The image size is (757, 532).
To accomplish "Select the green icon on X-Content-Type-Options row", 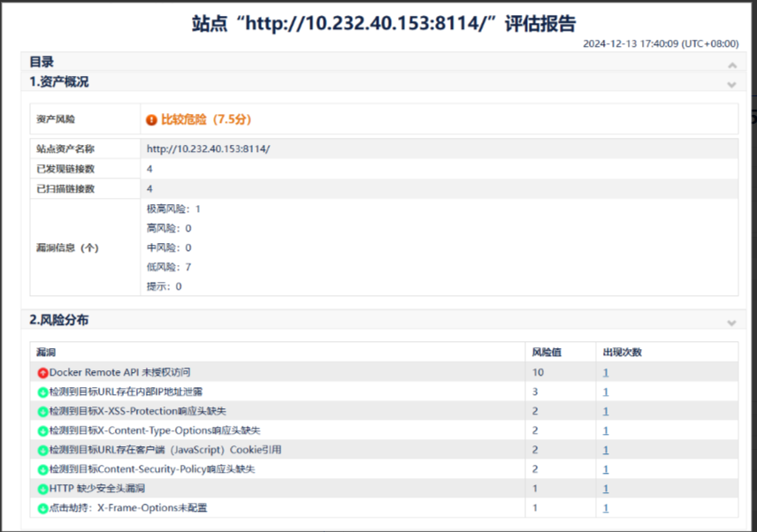I will click(42, 430).
